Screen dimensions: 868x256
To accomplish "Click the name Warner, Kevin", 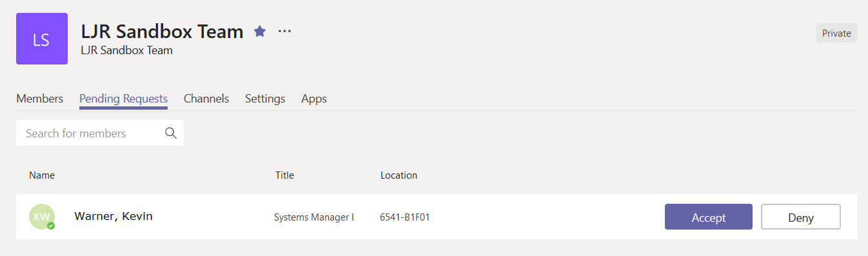I will (x=113, y=216).
